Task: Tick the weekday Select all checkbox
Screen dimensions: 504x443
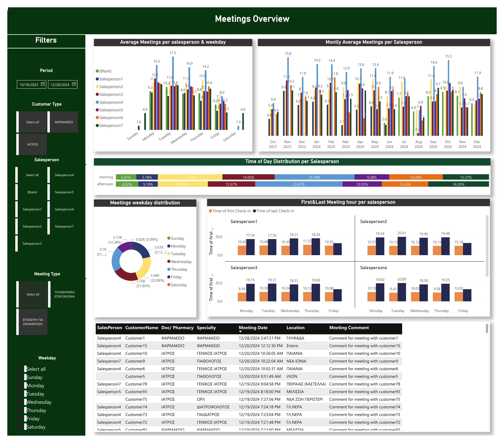Action: pos(19,369)
